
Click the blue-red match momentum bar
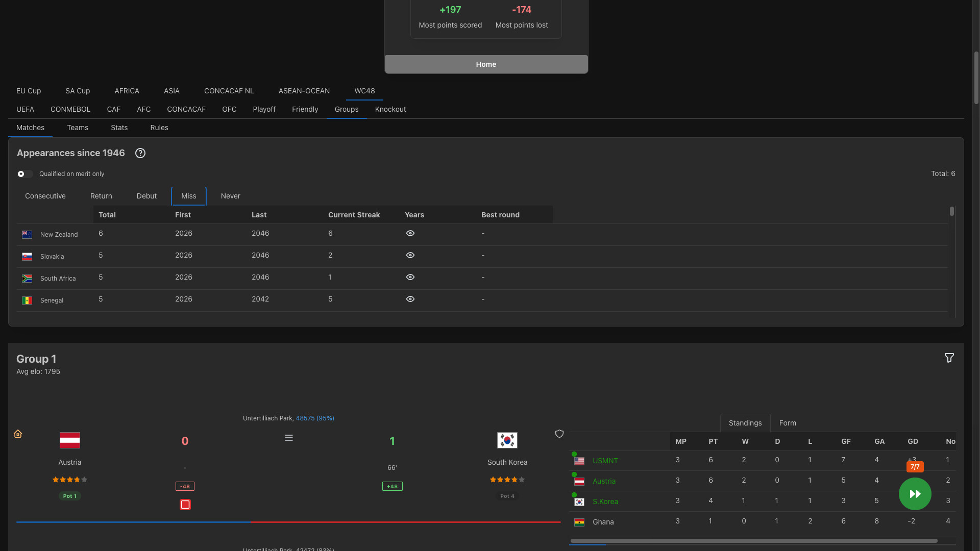pyautogui.click(x=288, y=522)
